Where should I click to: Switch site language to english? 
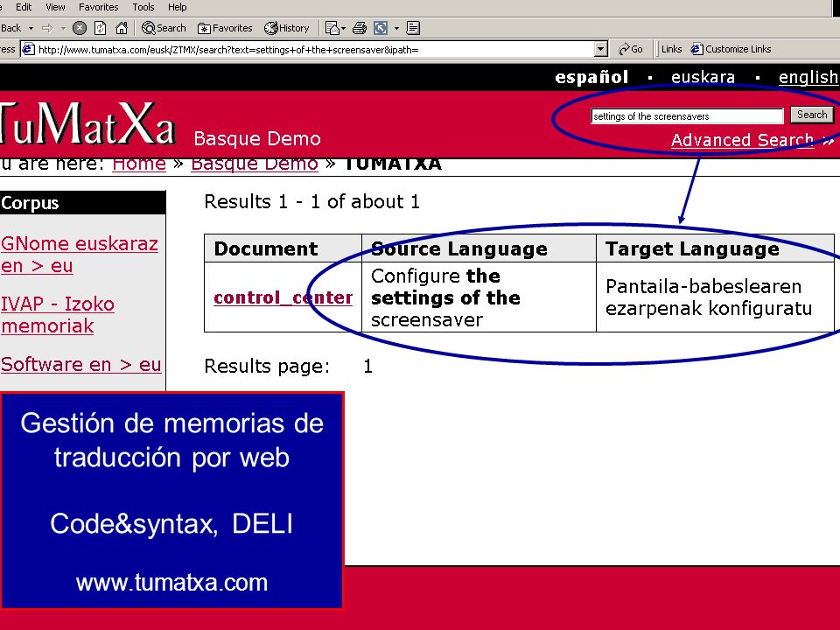click(808, 77)
